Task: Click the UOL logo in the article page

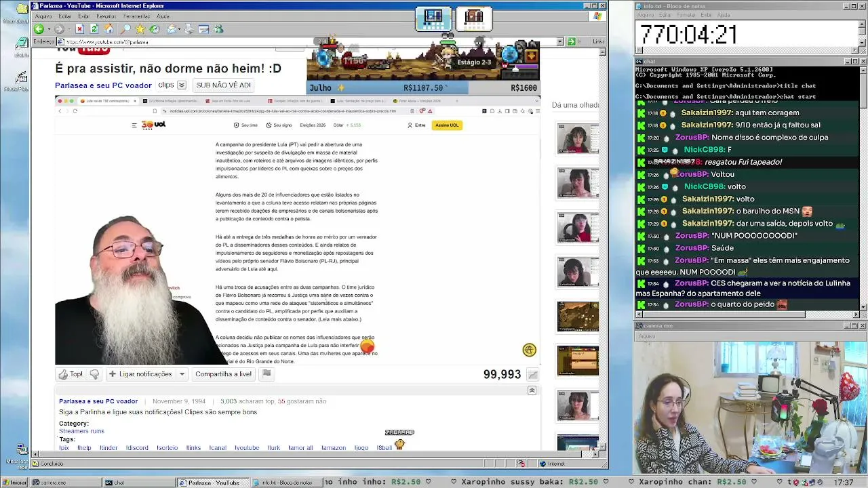Action: click(153, 125)
